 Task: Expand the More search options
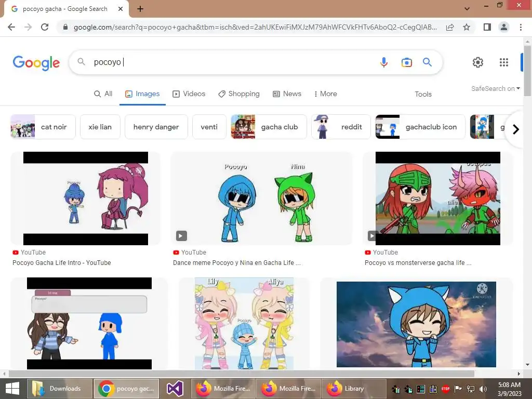pos(325,94)
